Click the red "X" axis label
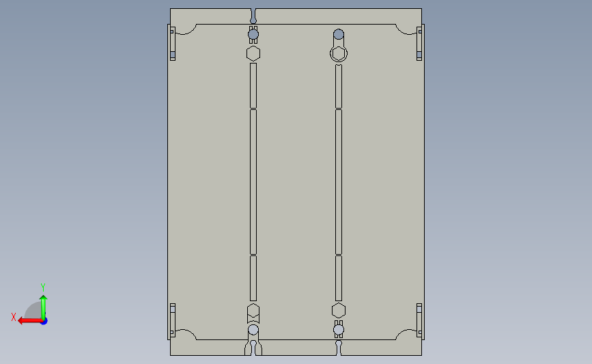 click(x=14, y=317)
